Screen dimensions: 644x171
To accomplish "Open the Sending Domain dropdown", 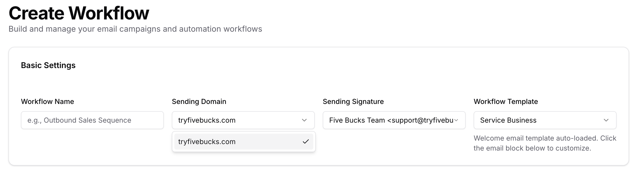I will (243, 120).
